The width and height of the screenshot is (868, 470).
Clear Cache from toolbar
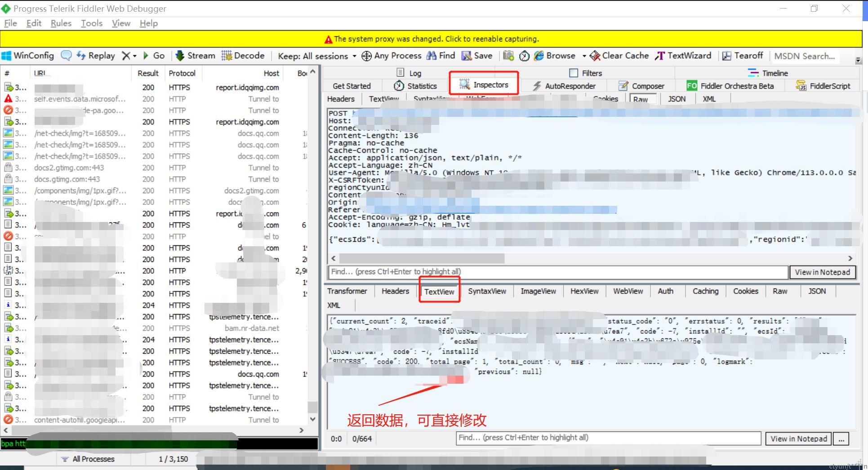(619, 56)
